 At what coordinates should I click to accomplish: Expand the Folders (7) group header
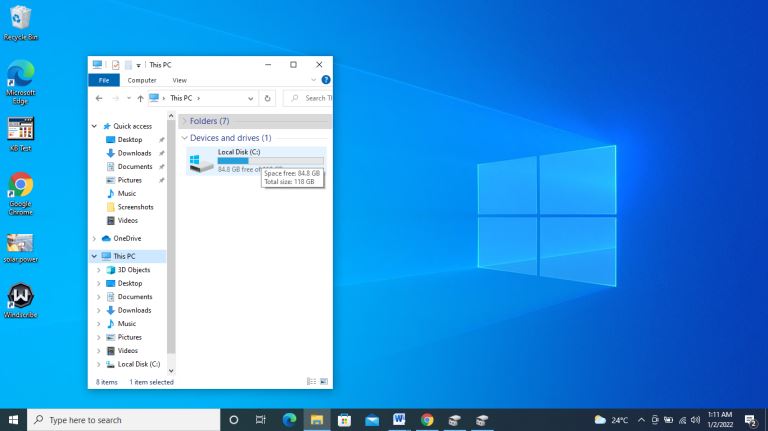pyautogui.click(x=185, y=121)
